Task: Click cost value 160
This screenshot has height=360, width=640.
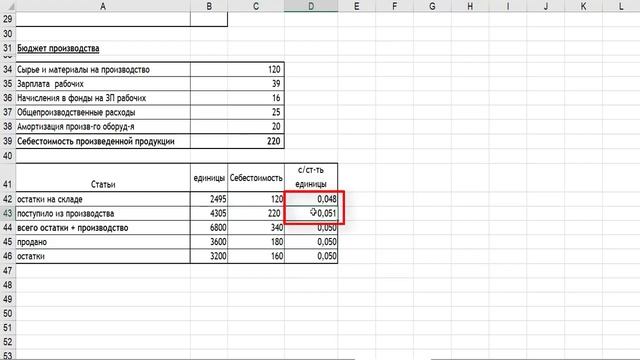Action: pos(256,256)
